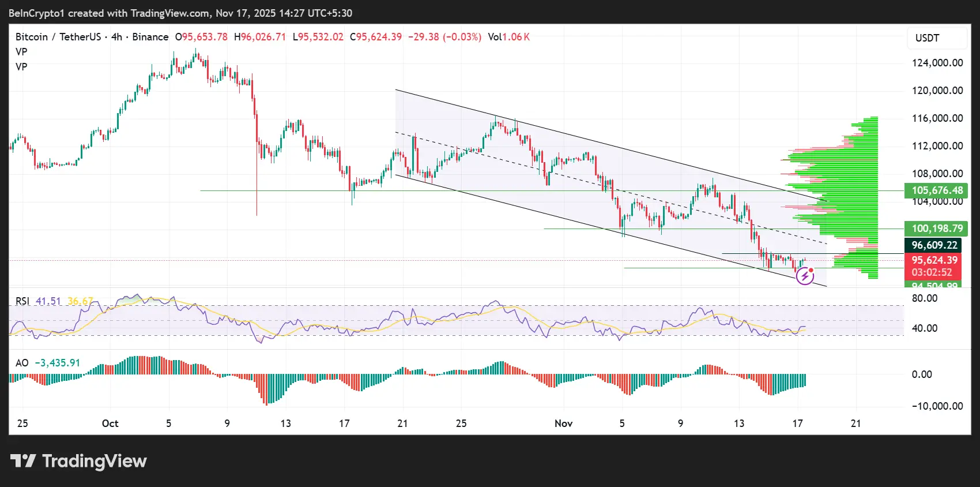Click the purple lightning bolt event icon

pos(805,276)
